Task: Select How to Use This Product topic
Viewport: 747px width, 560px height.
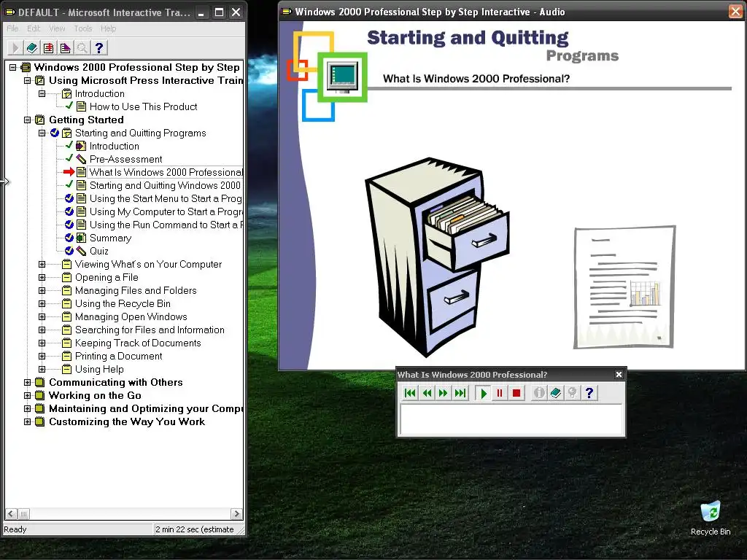Action: point(144,106)
